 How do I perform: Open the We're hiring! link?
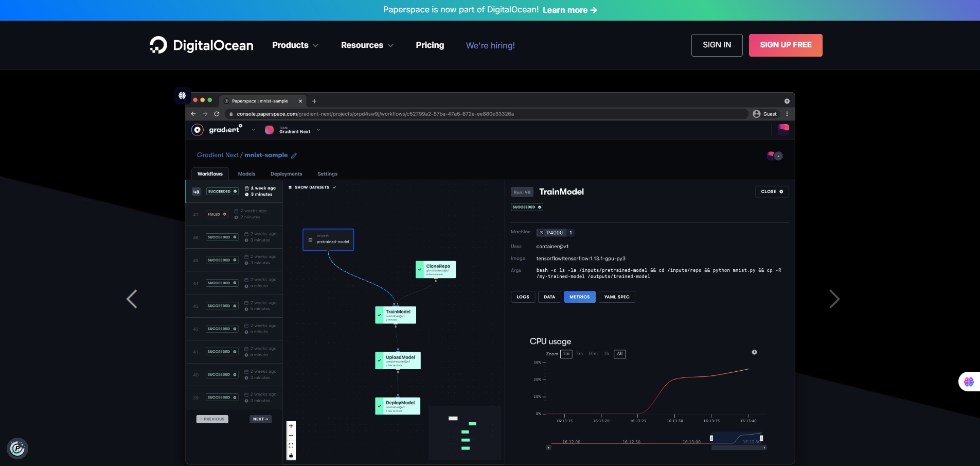pos(490,45)
